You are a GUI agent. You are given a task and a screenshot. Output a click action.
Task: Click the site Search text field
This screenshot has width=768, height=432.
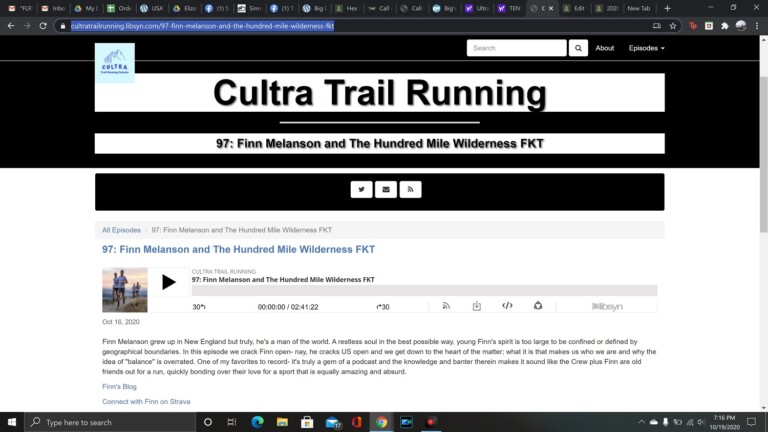pyautogui.click(x=516, y=48)
